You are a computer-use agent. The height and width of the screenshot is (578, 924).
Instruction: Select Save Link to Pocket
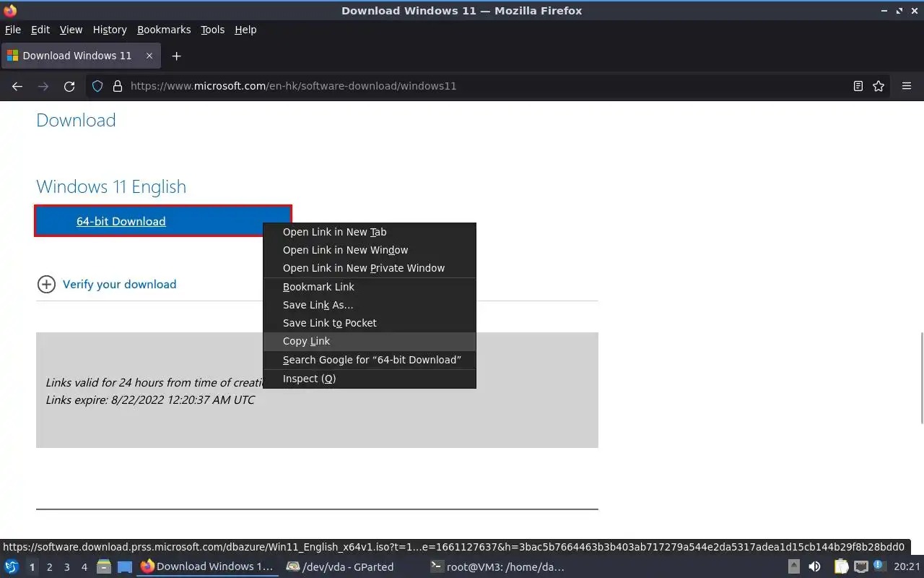[x=370, y=323]
